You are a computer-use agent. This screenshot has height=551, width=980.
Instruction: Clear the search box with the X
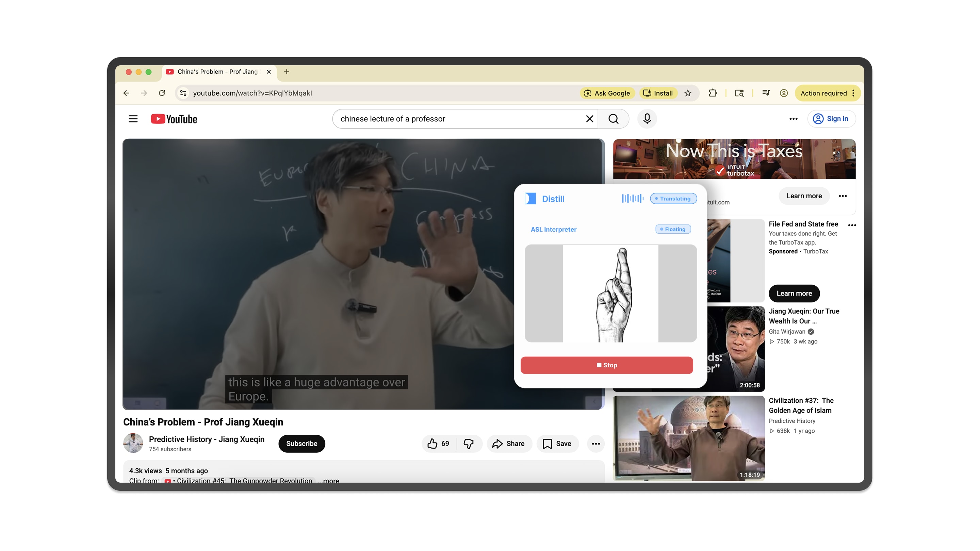click(589, 119)
